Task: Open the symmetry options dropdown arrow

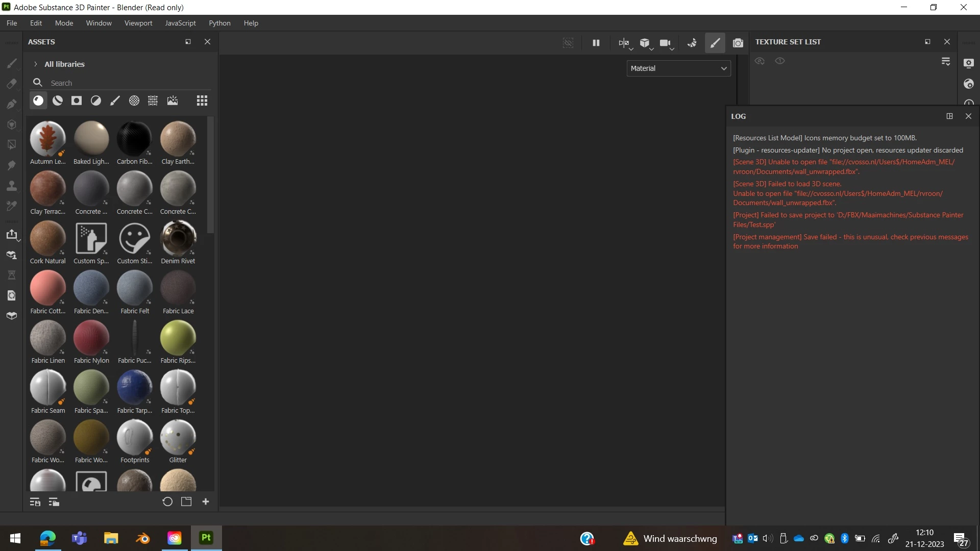Action: point(631,49)
